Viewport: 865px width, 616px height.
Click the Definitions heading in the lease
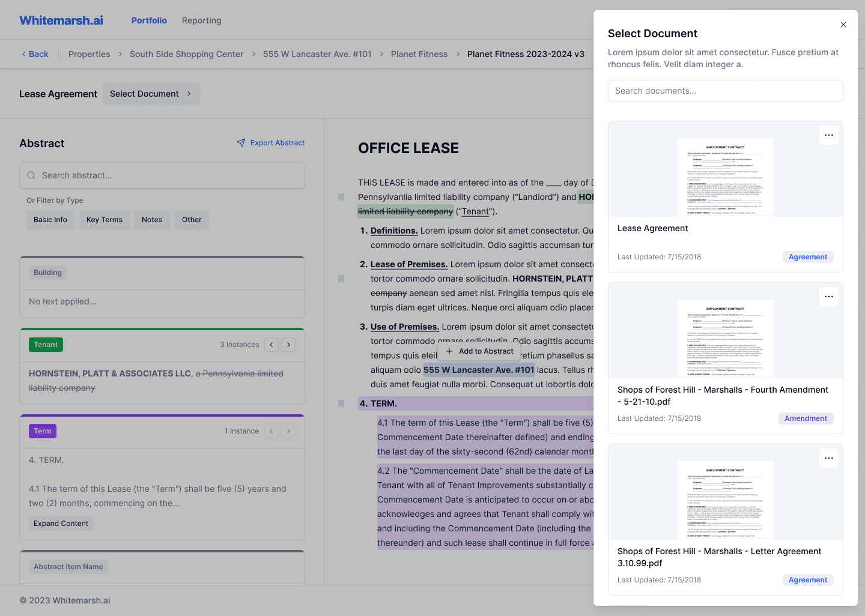coord(394,231)
